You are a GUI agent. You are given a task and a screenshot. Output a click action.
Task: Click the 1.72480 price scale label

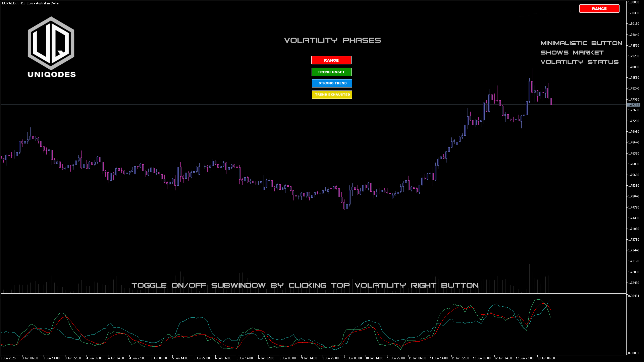coord(634,283)
